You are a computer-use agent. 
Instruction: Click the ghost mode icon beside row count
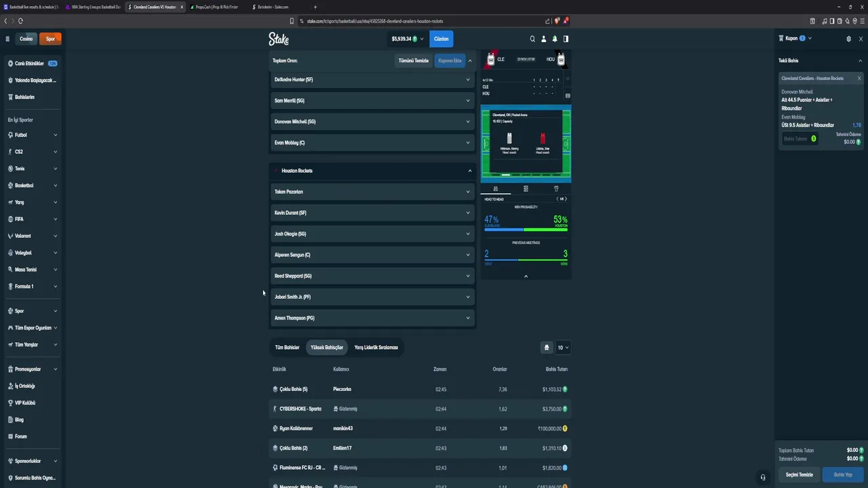[547, 347]
